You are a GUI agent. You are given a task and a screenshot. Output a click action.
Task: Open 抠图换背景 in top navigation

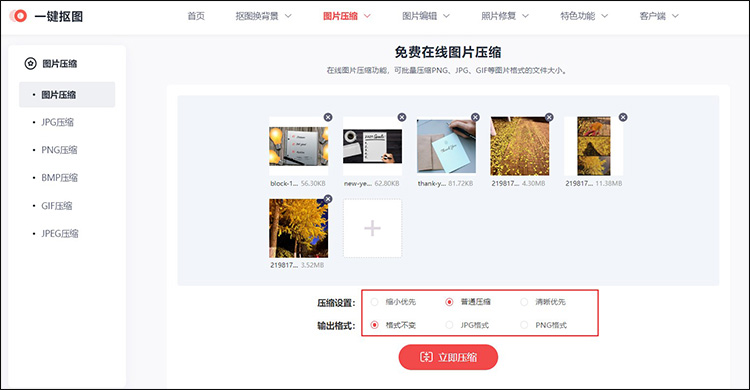tap(257, 16)
